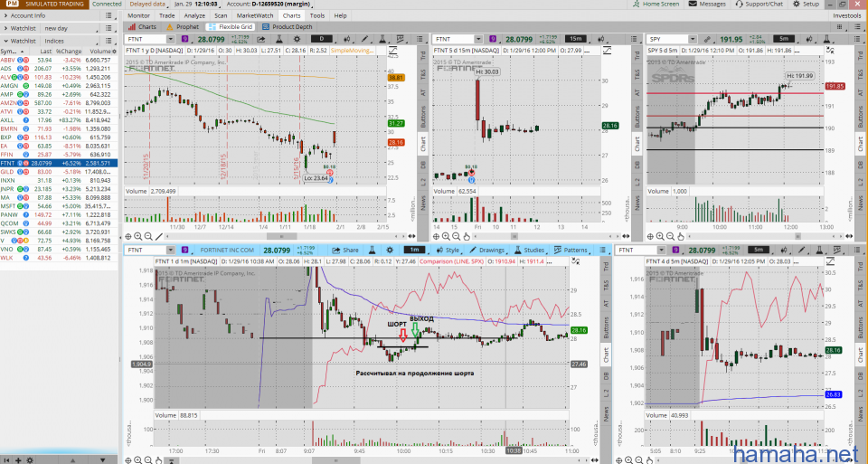The height and width of the screenshot is (464, 868).
Task: Open watchlist column customize gear
Action: (114, 51)
